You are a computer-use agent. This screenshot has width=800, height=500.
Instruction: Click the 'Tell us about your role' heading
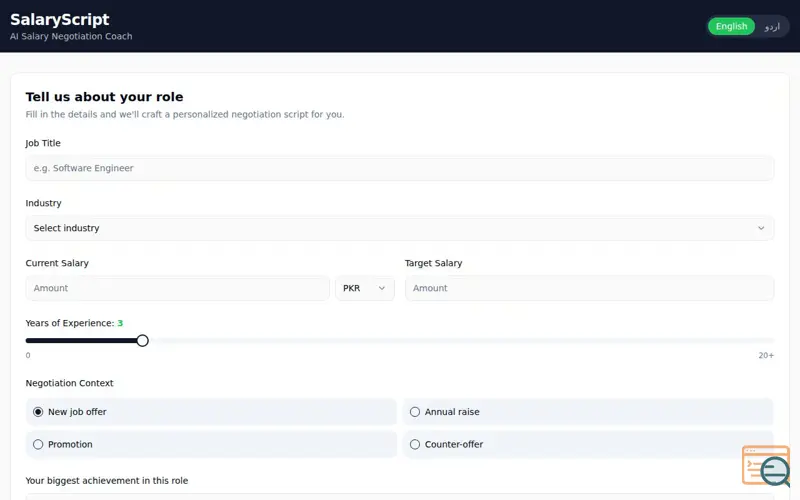(x=104, y=97)
